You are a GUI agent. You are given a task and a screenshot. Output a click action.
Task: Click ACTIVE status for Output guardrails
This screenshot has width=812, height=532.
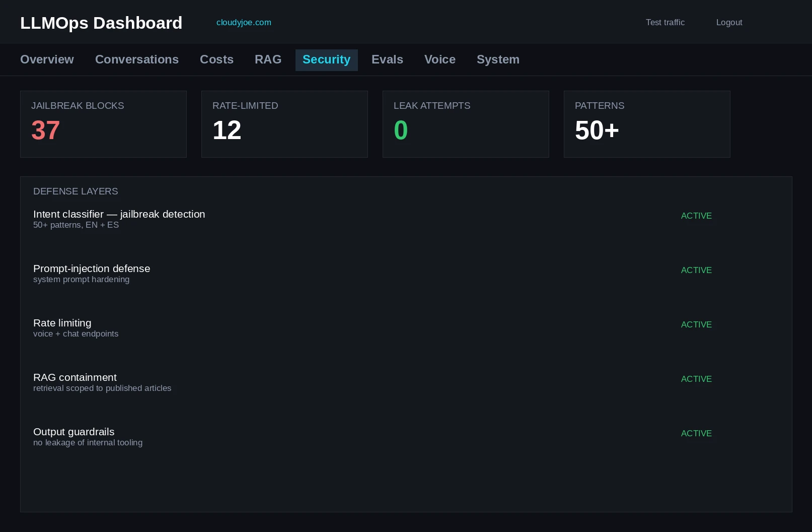click(x=696, y=433)
